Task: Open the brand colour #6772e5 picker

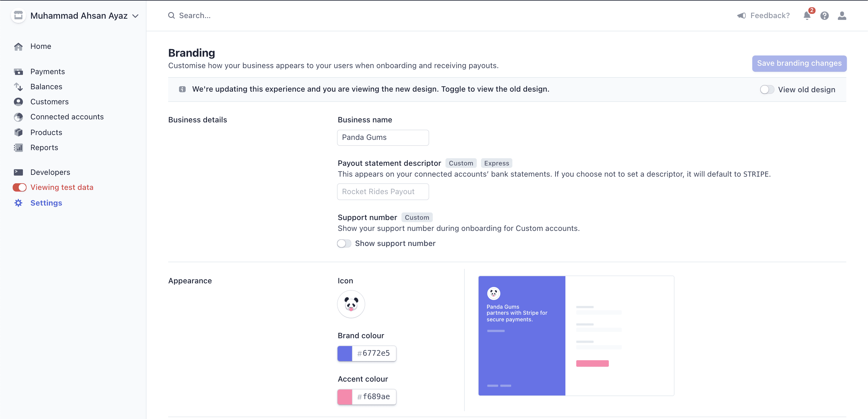Action: click(345, 353)
